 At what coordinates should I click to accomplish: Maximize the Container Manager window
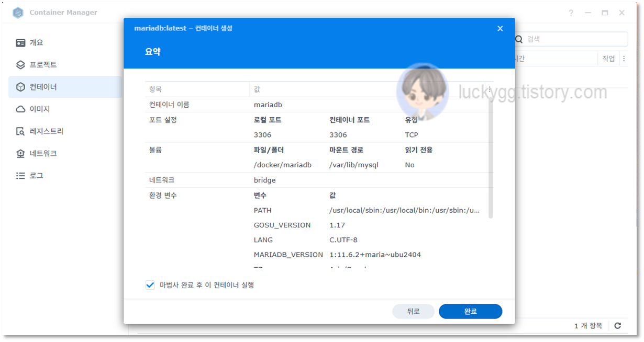click(x=605, y=13)
